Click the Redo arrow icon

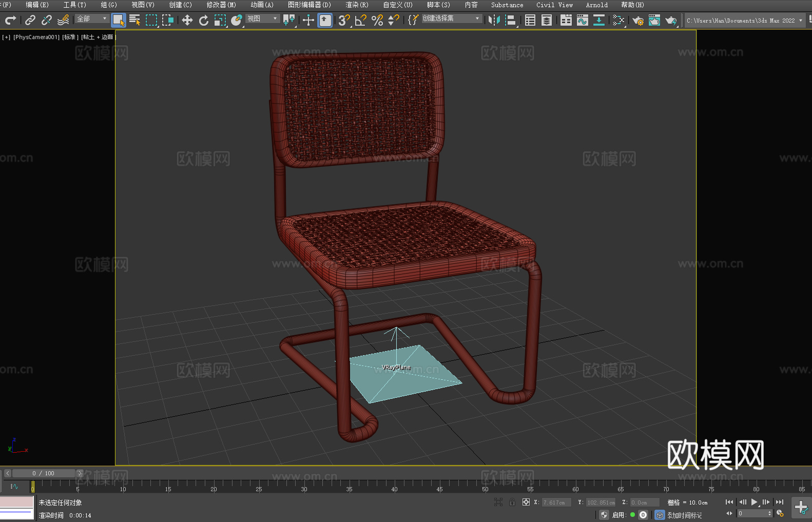(x=10, y=20)
